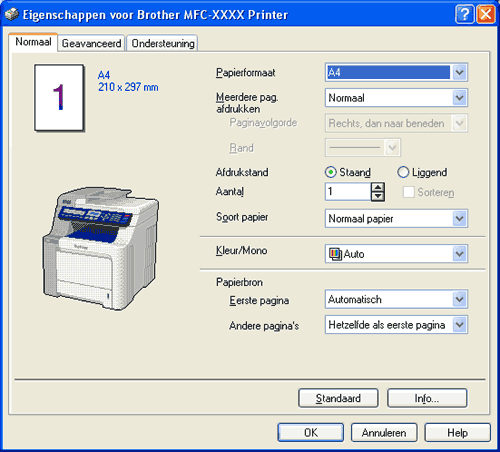Click the 'Papierformaat' label

pos(246,73)
